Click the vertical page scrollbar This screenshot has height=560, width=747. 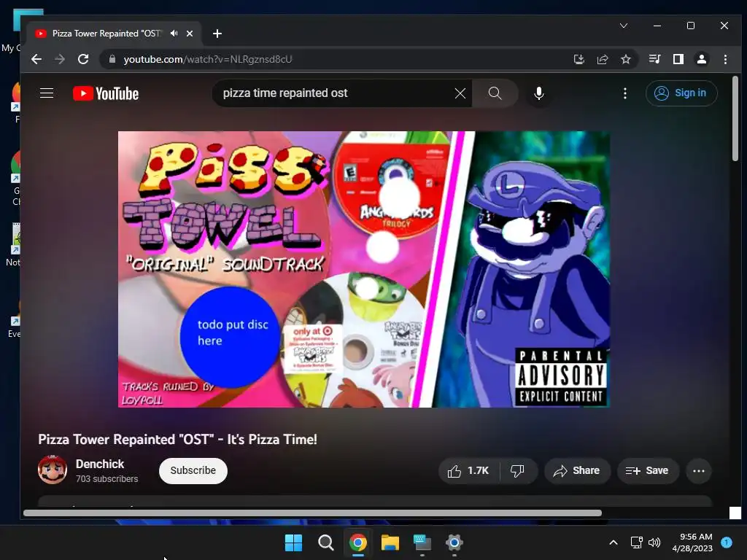point(735,118)
